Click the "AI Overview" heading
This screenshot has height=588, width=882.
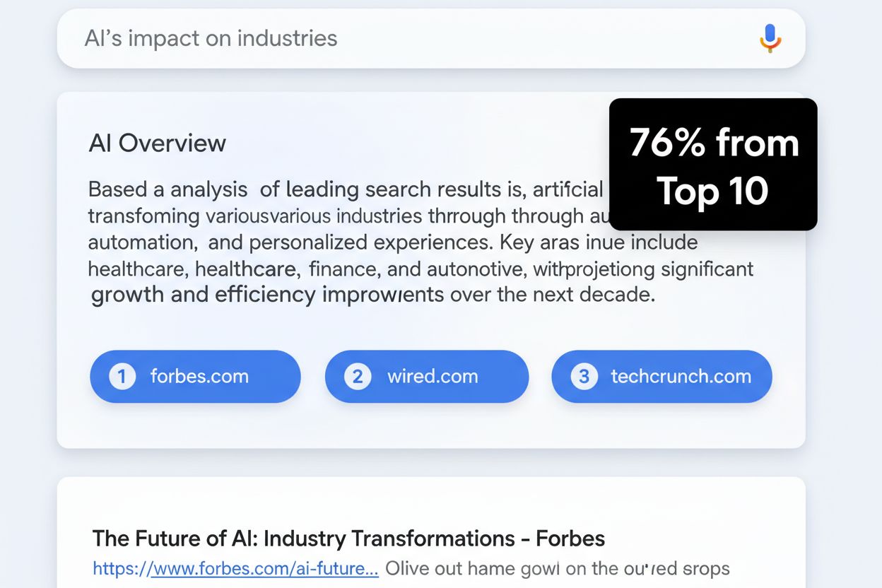[x=157, y=143]
